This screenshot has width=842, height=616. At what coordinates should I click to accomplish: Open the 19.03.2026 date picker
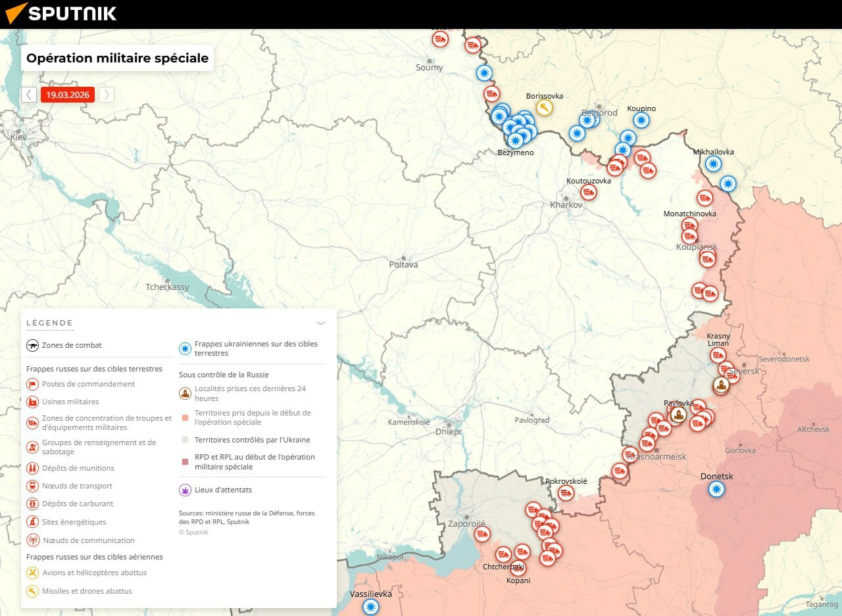pyautogui.click(x=68, y=95)
